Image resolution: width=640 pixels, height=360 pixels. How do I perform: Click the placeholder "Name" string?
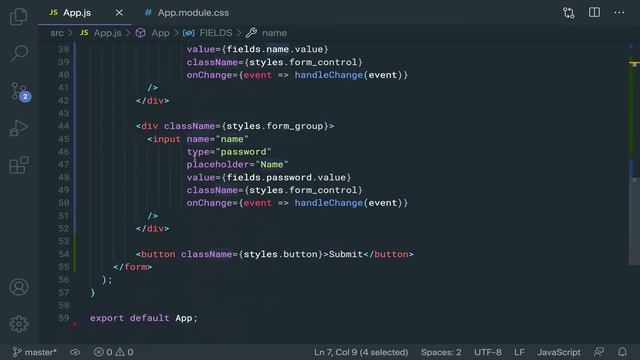tap(272, 164)
